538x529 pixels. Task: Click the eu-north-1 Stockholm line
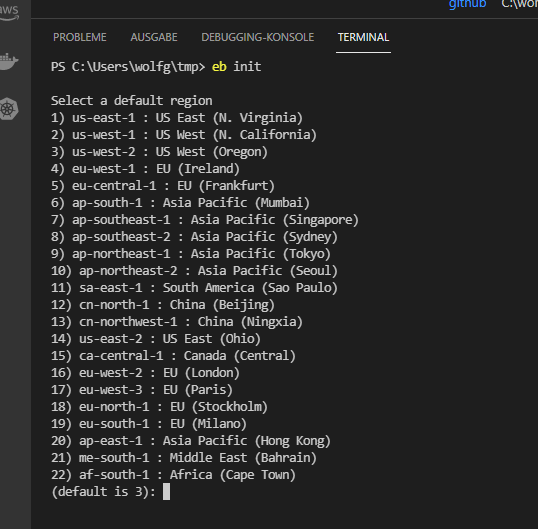(160, 407)
